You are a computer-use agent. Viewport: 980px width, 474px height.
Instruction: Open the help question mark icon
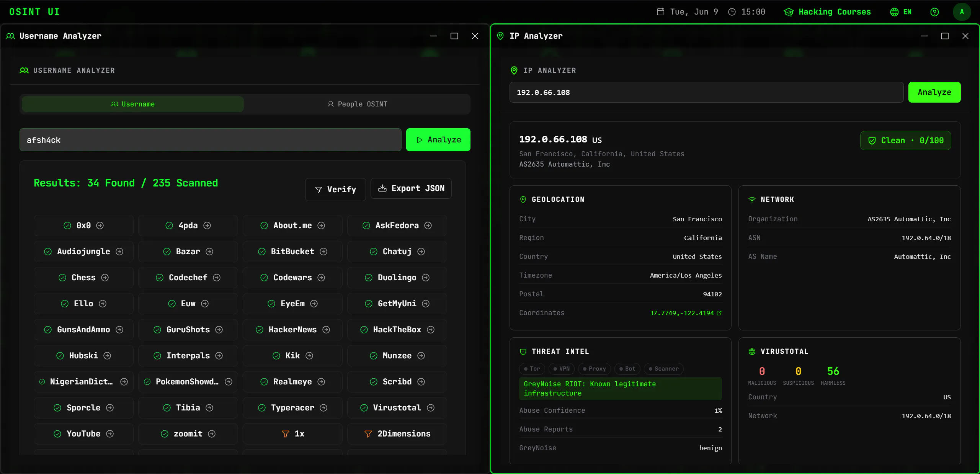pyautogui.click(x=934, y=12)
